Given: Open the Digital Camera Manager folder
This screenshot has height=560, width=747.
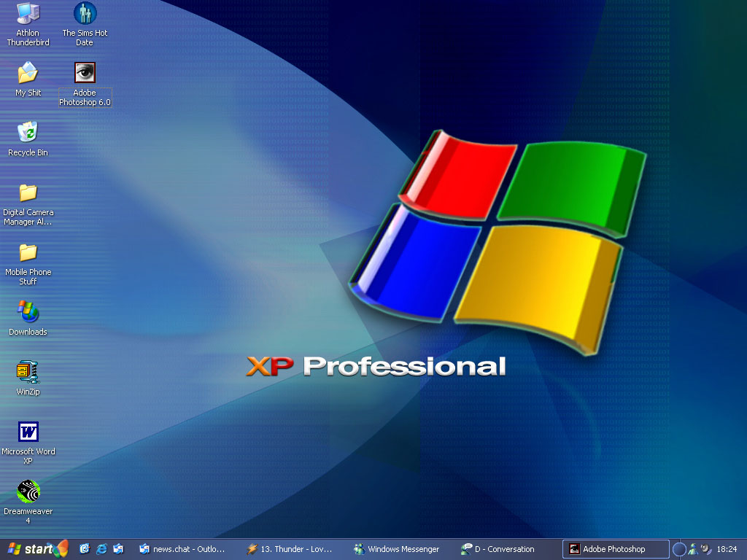Looking at the screenshot, I should (x=28, y=192).
